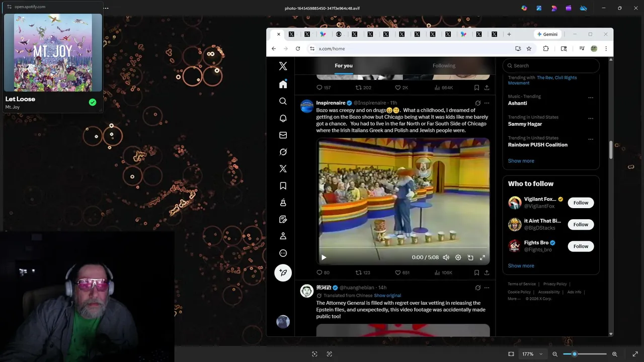The height and width of the screenshot is (362, 644).
Task: Zoom in using photo viewer magnifier plus
Action: (x=614, y=354)
